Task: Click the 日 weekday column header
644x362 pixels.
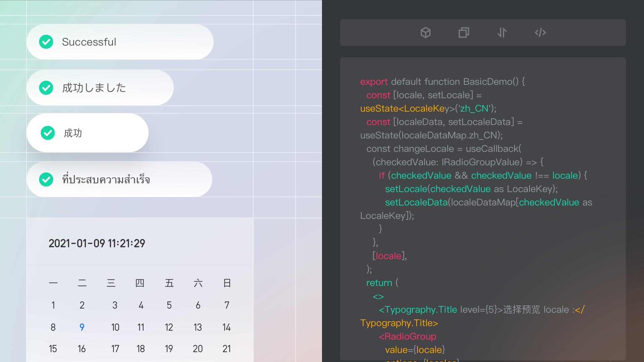Action: click(x=227, y=283)
